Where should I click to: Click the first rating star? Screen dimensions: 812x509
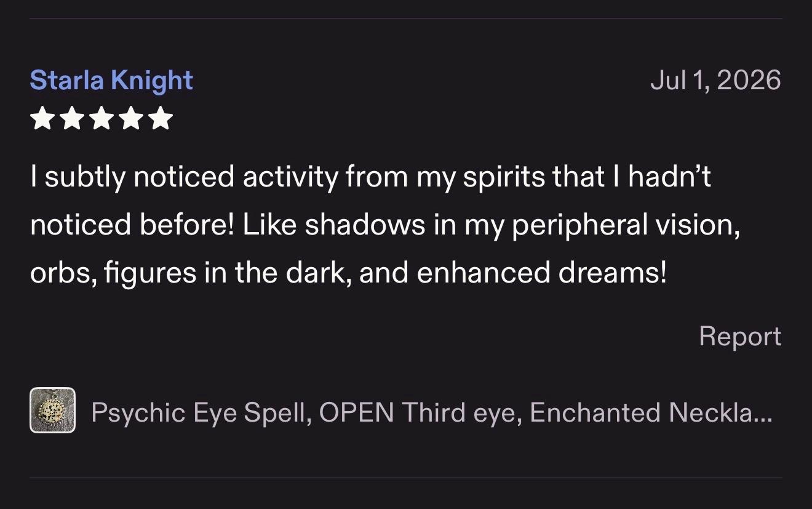tap(42, 118)
